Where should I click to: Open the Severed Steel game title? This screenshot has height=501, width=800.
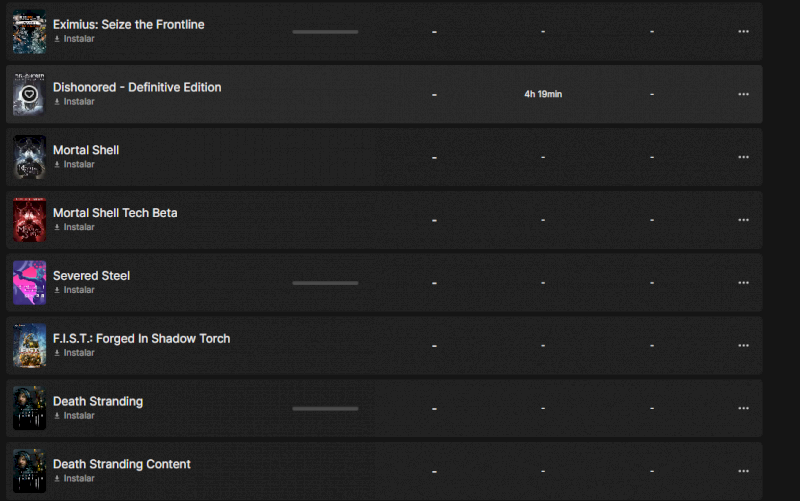point(91,275)
